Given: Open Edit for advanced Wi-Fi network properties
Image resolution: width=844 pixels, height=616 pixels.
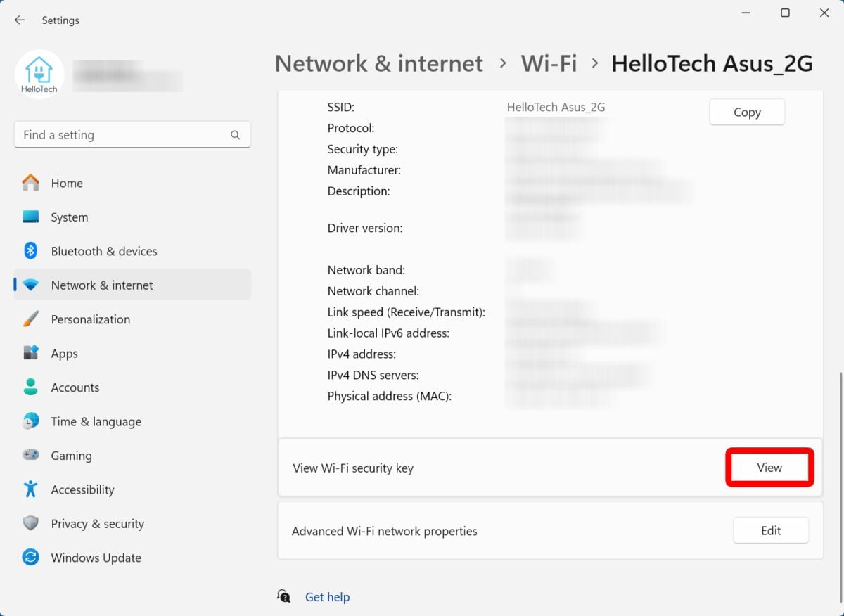Looking at the screenshot, I should pyautogui.click(x=770, y=530).
